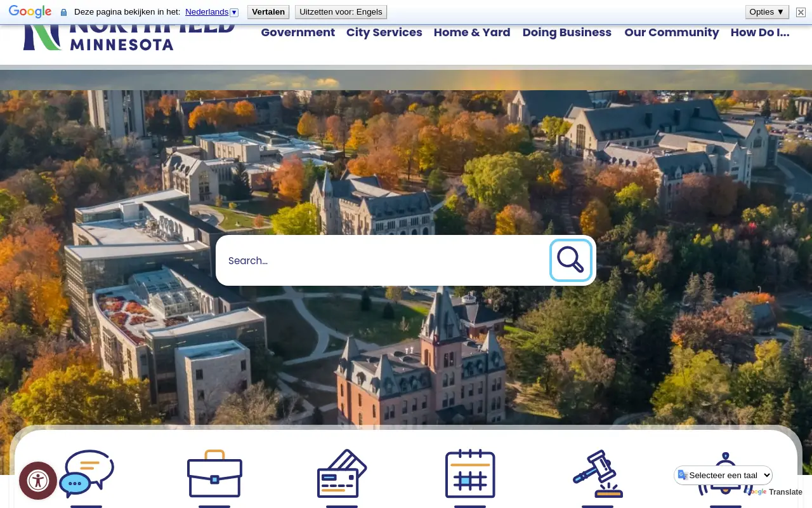Click Uitzetten voor: Engels button

click(341, 12)
